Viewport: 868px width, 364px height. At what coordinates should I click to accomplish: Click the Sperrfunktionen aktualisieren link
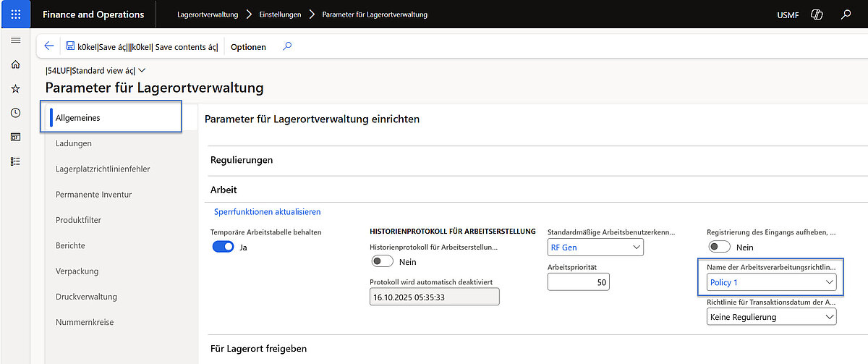click(x=267, y=212)
